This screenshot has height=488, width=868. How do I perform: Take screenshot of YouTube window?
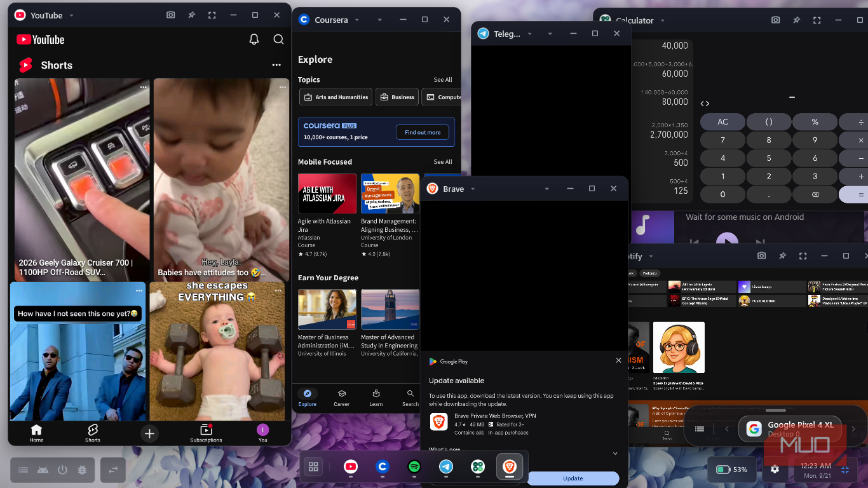(x=170, y=15)
